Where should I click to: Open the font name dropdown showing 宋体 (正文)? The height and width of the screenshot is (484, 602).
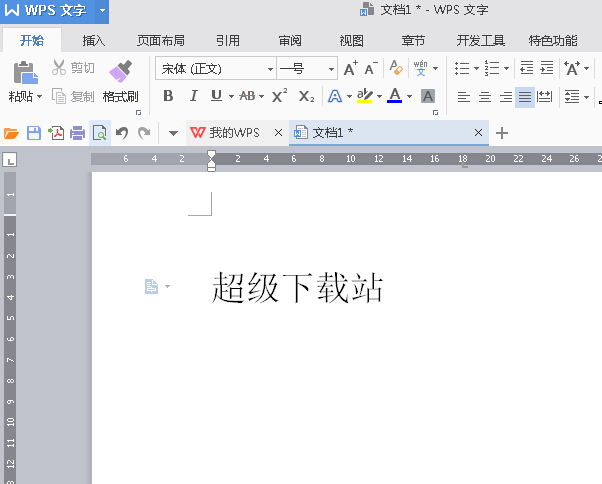pyautogui.click(x=270, y=69)
